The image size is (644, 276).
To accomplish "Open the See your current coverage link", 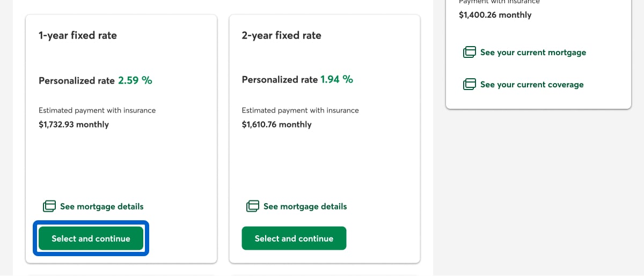I will coord(532,85).
